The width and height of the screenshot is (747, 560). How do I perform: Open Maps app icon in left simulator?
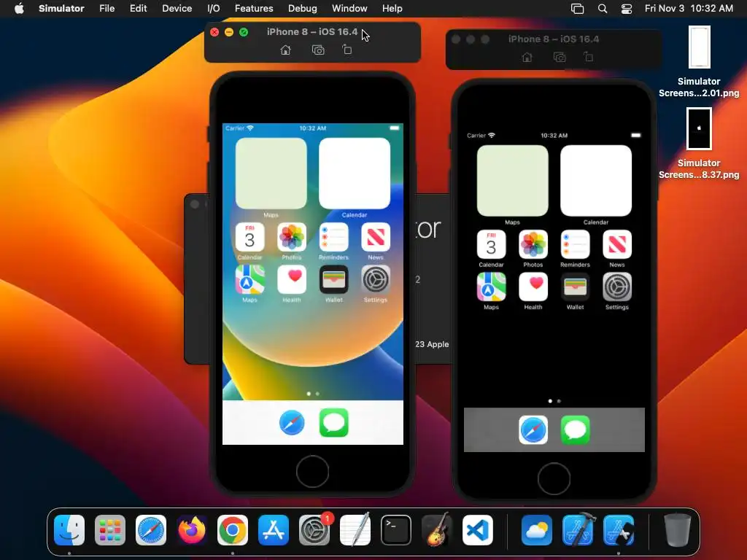(x=249, y=279)
